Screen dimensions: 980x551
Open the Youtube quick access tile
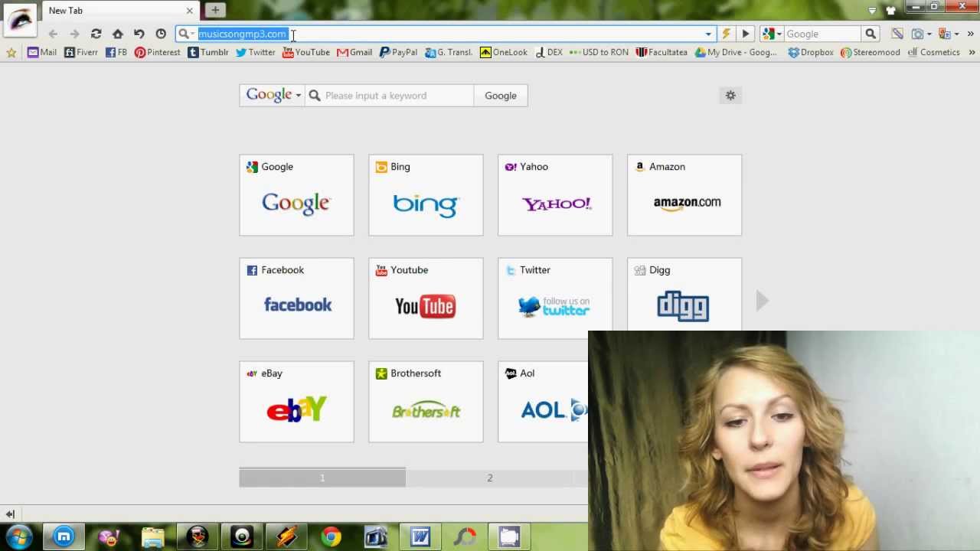(426, 298)
